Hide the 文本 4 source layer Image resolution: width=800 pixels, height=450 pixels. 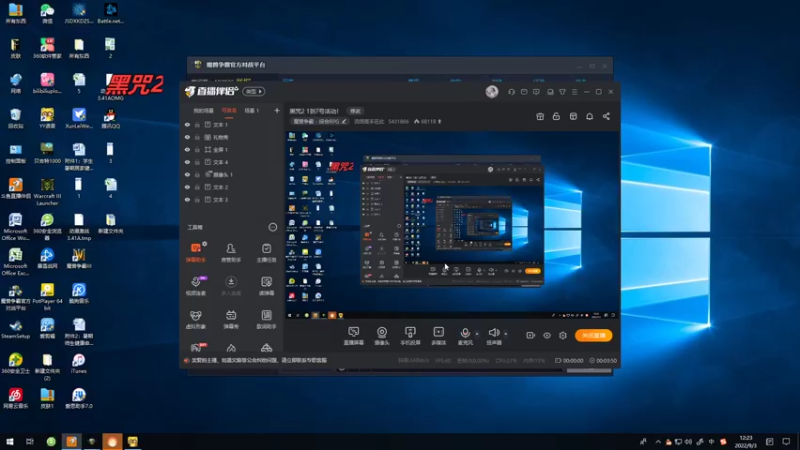click(187, 162)
